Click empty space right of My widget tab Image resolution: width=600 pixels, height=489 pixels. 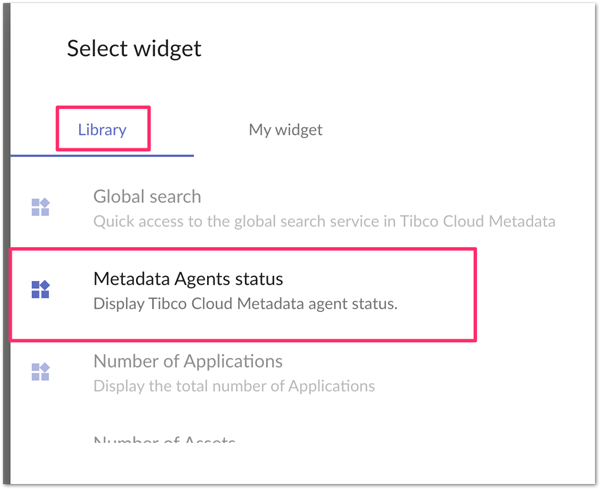450,130
